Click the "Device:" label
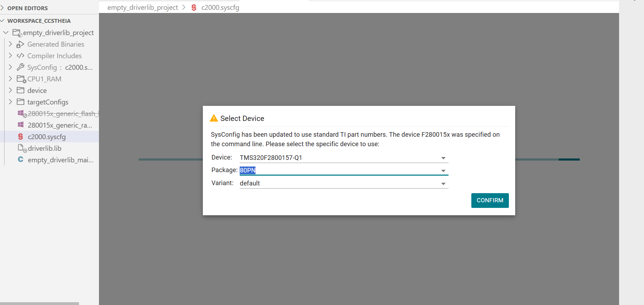 (222, 157)
